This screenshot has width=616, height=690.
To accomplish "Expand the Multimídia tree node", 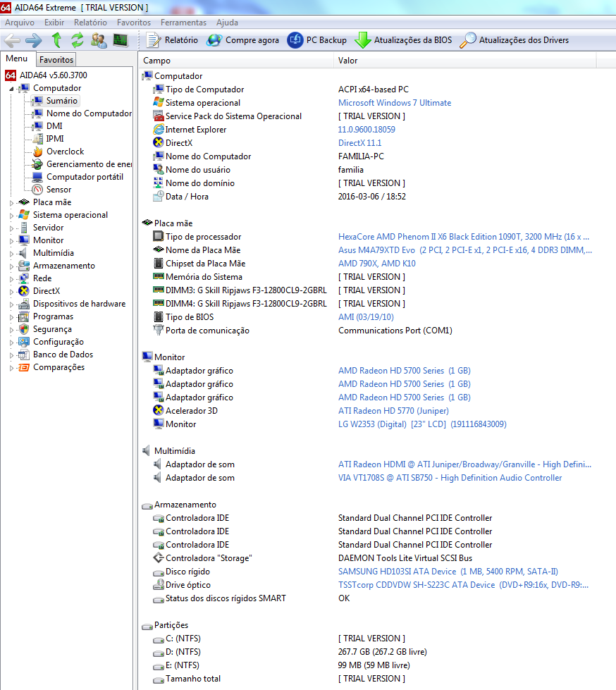I will point(12,254).
